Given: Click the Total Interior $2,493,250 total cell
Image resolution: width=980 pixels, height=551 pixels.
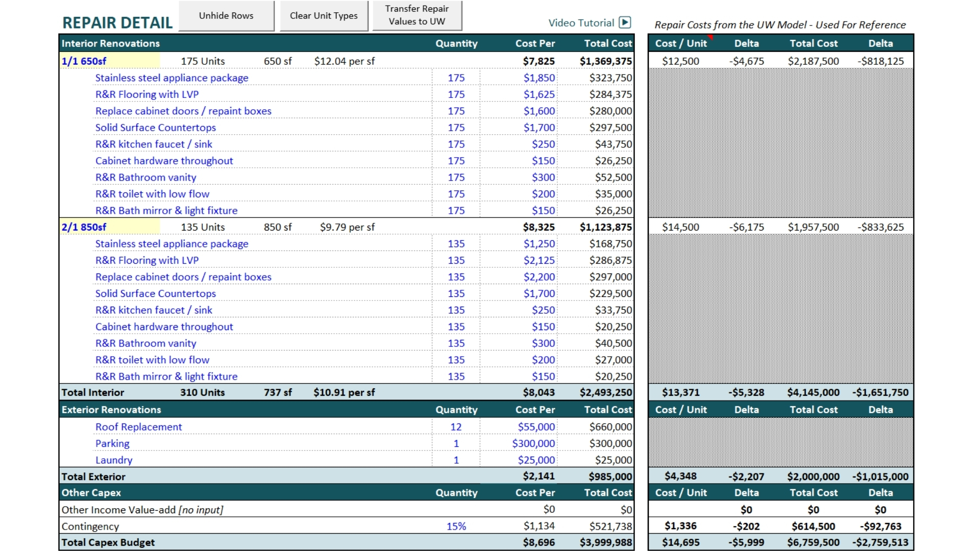Looking at the screenshot, I should 605,392.
